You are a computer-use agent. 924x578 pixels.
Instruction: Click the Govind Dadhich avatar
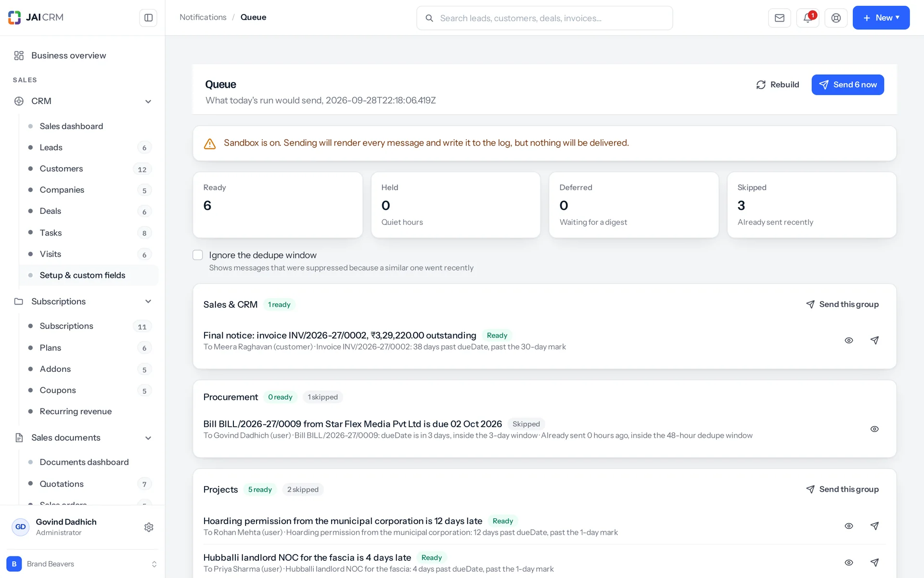pyautogui.click(x=21, y=527)
